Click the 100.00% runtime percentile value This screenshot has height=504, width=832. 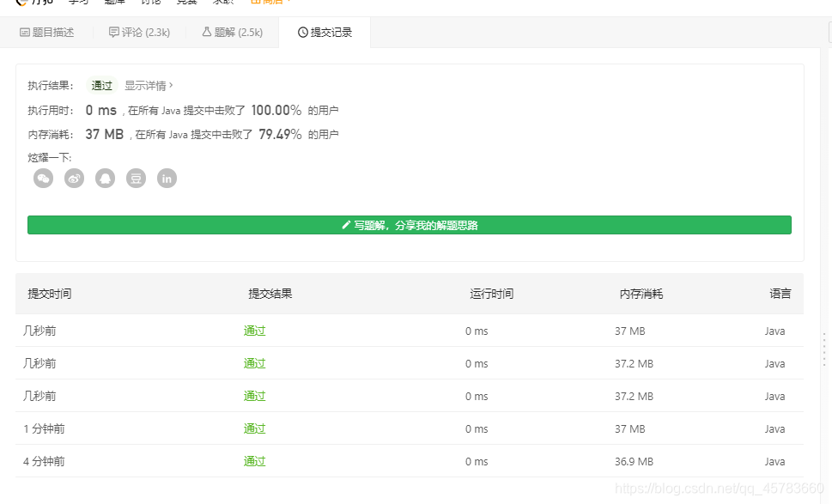pyautogui.click(x=276, y=111)
